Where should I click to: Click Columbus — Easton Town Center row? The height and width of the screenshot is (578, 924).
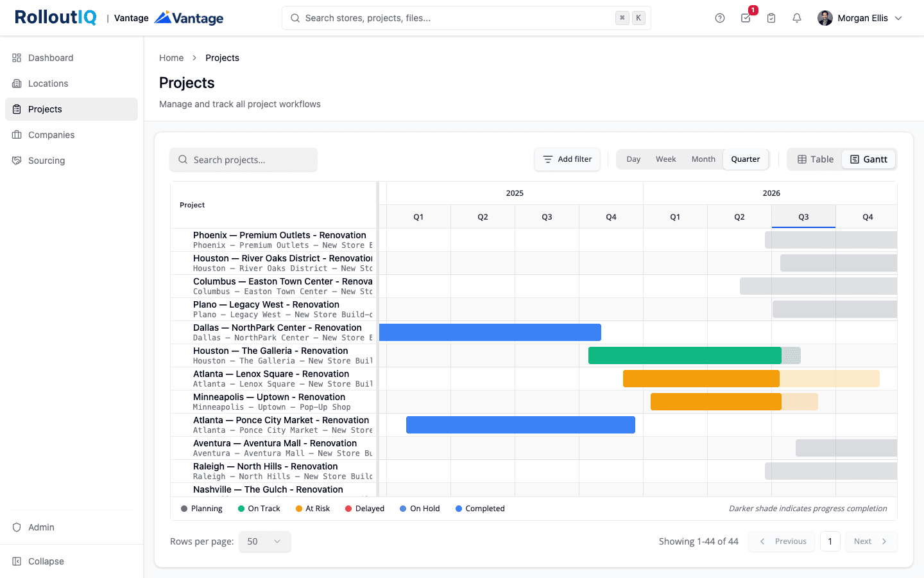273,286
